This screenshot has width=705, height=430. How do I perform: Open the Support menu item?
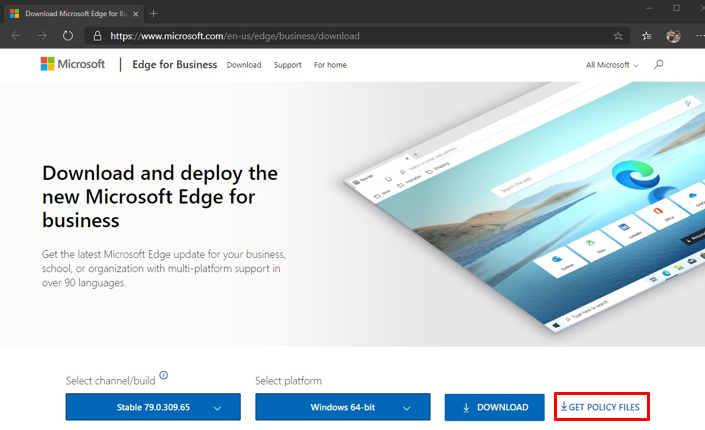point(288,65)
